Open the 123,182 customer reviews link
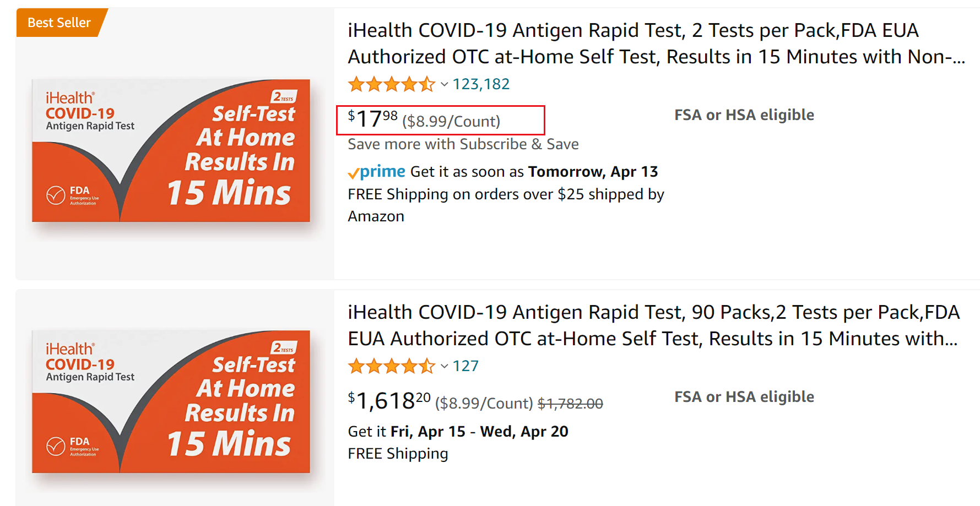The width and height of the screenshot is (980, 506). pyautogui.click(x=481, y=84)
